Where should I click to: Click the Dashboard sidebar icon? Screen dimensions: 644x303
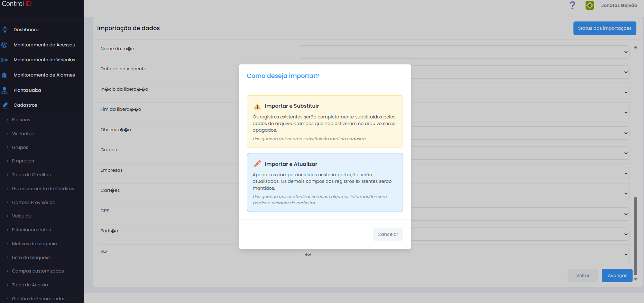(x=5, y=29)
